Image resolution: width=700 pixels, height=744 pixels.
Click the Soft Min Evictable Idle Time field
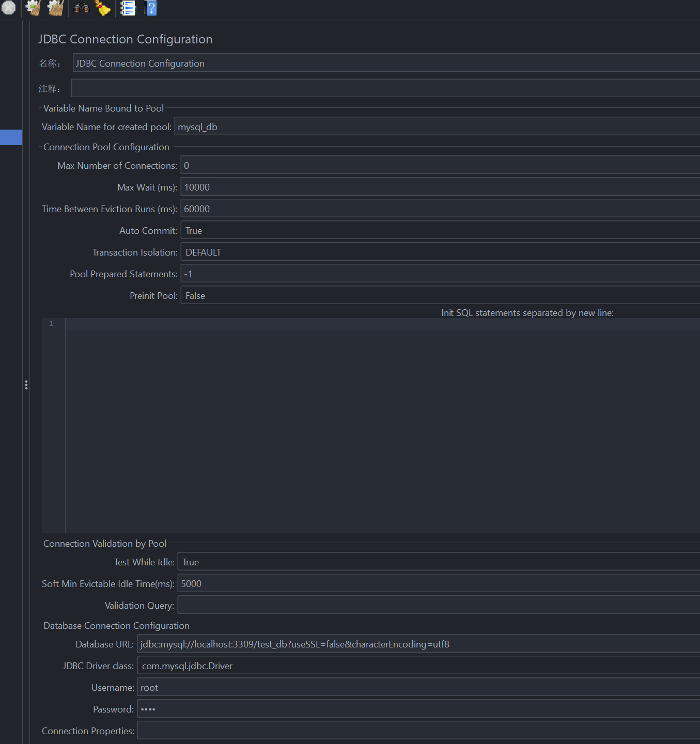(x=439, y=583)
